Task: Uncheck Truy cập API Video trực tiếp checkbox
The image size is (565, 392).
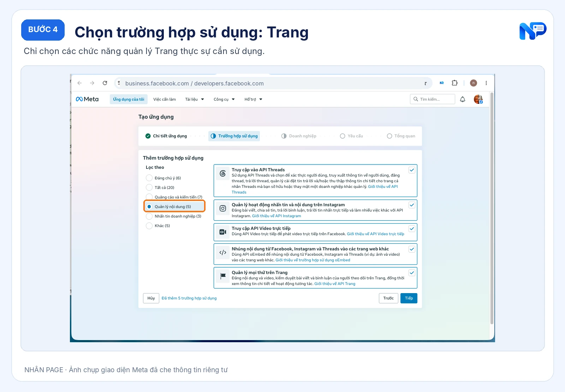Action: (412, 228)
